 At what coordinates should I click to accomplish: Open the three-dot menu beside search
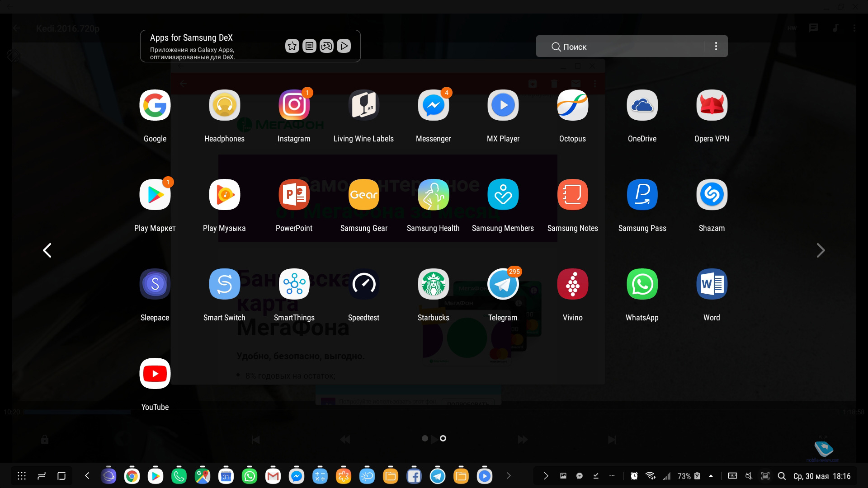click(716, 46)
